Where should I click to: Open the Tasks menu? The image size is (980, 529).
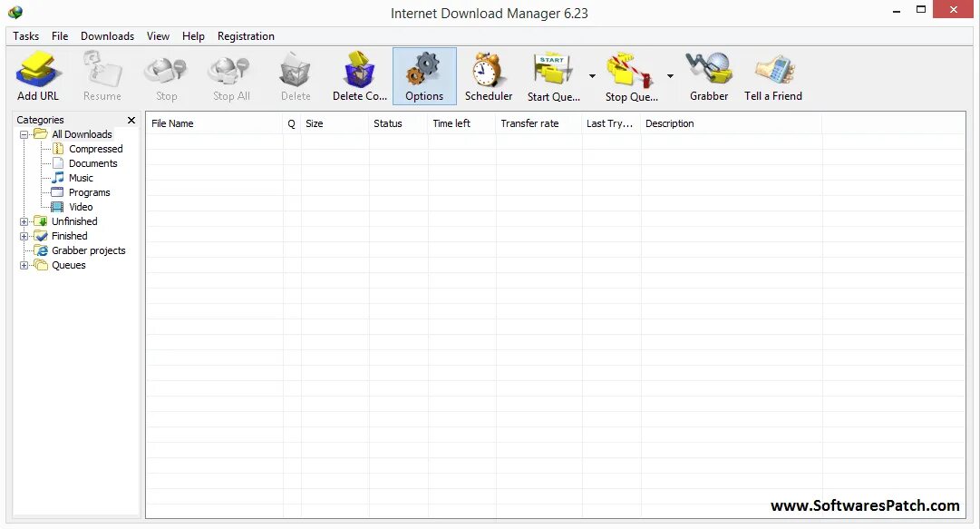pyautogui.click(x=25, y=36)
